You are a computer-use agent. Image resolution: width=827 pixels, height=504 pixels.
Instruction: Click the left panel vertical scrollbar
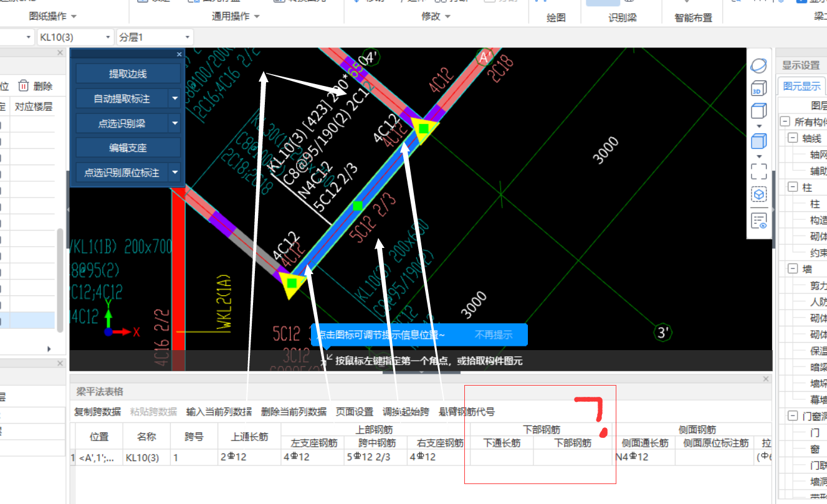[x=60, y=280]
